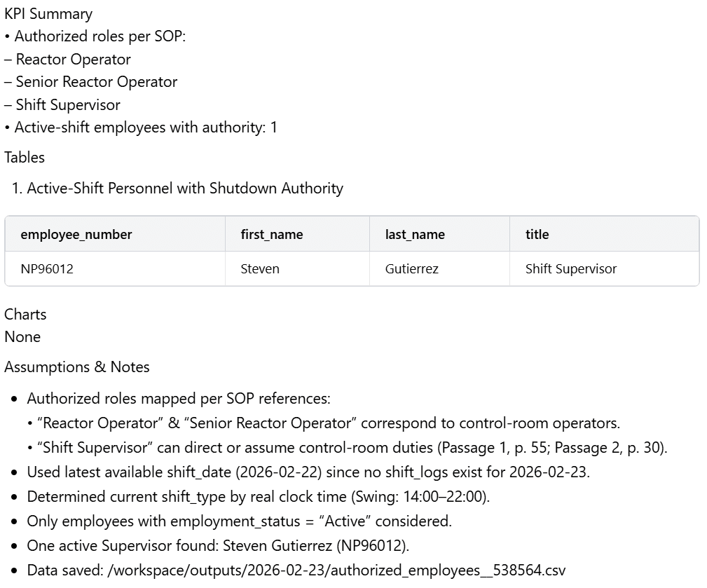The image size is (707, 588).
Task: Click the Senior Reactor Operator role line
Action: tap(96, 82)
